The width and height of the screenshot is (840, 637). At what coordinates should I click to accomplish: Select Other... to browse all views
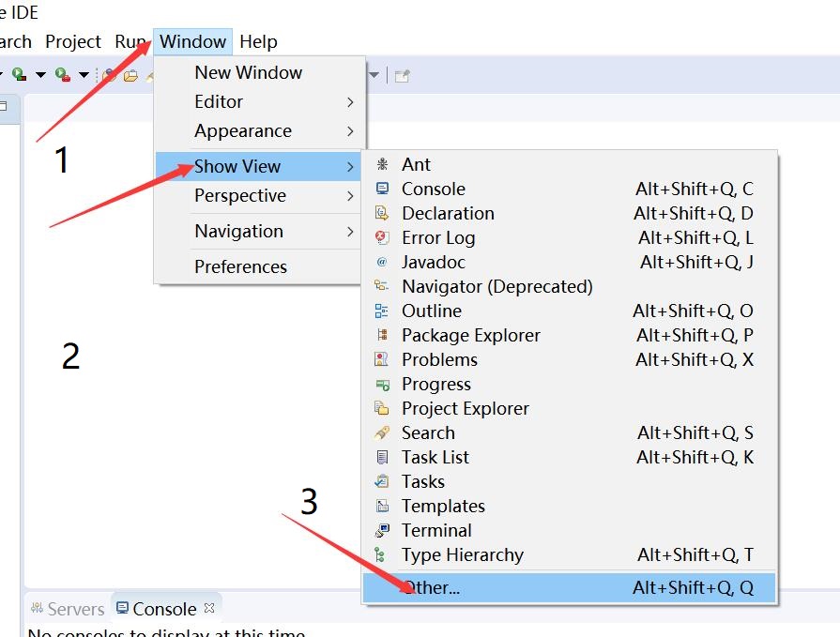click(x=569, y=587)
